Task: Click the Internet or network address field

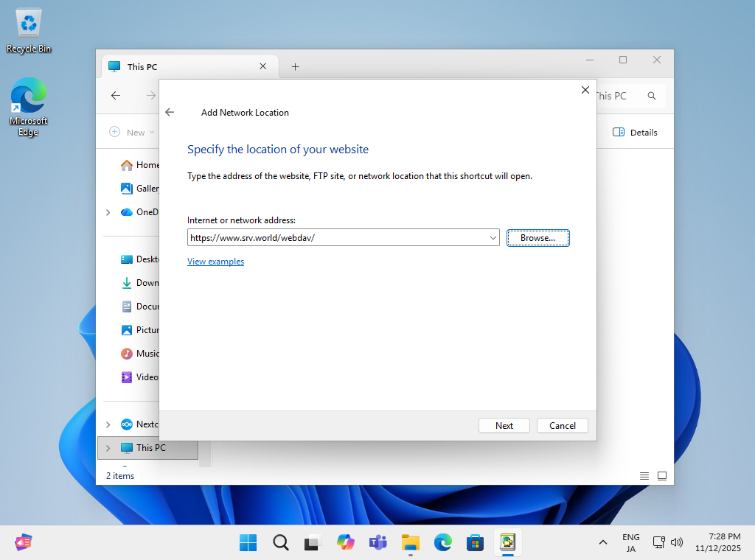Action: pyautogui.click(x=335, y=238)
